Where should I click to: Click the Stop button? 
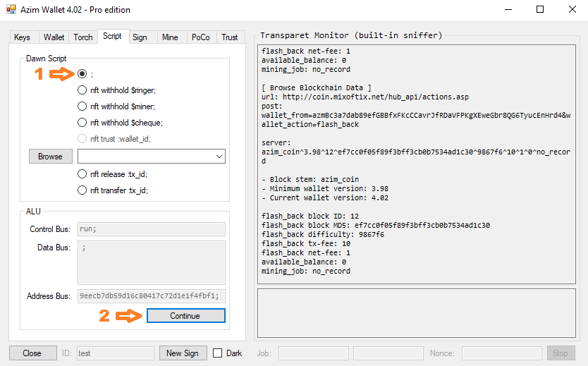click(561, 353)
